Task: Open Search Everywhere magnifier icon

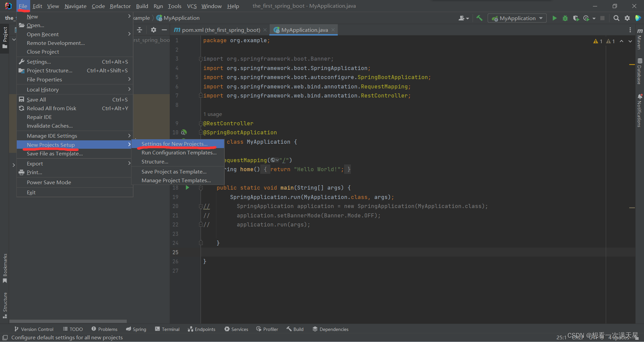Action: coord(616,18)
